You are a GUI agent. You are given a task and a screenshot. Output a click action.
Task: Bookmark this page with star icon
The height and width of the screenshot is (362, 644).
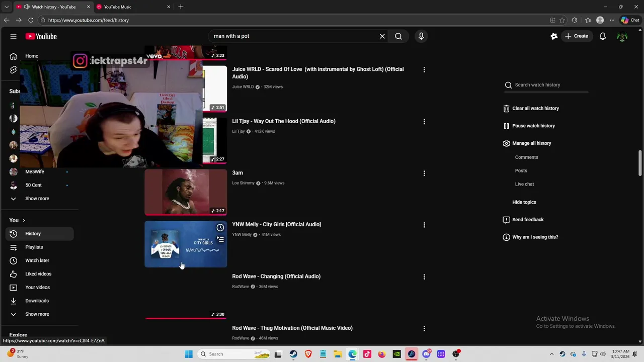pyautogui.click(x=562, y=20)
